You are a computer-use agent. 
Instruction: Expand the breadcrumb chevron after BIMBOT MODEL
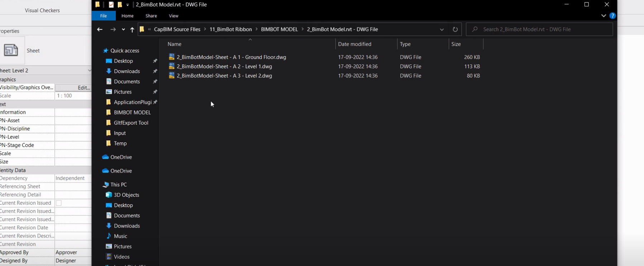[x=302, y=29]
